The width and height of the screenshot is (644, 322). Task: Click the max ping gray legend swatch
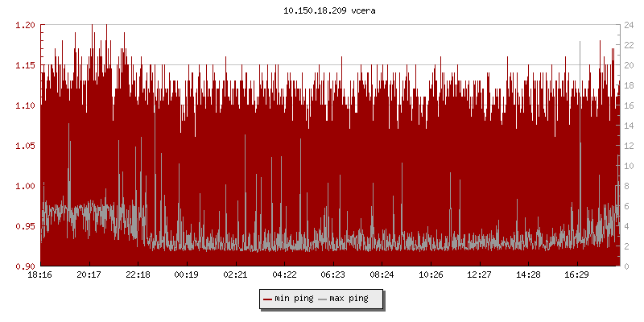click(x=323, y=299)
